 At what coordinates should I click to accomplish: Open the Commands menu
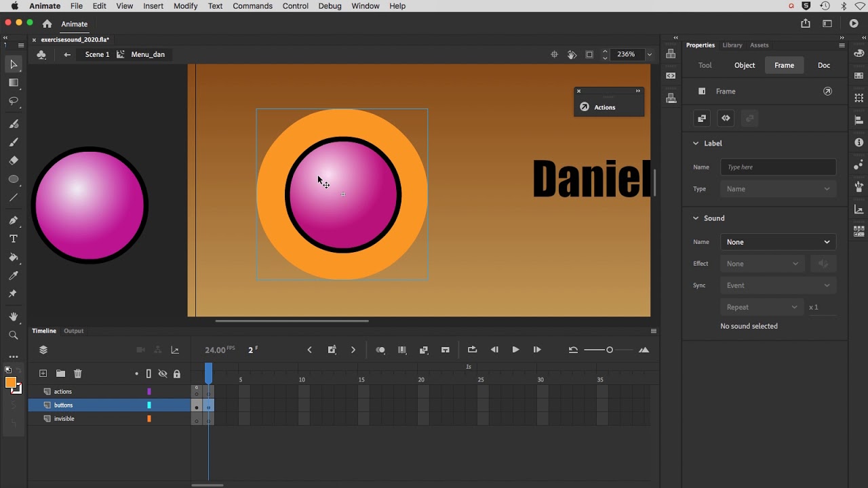pyautogui.click(x=252, y=6)
